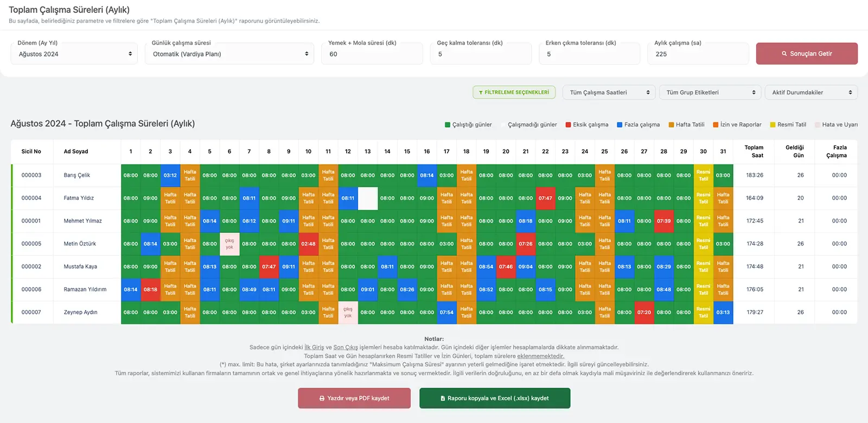Image resolution: width=868 pixels, height=423 pixels.
Task: Click the yellow Resmi Tatil legend swatch
Action: pyautogui.click(x=773, y=125)
